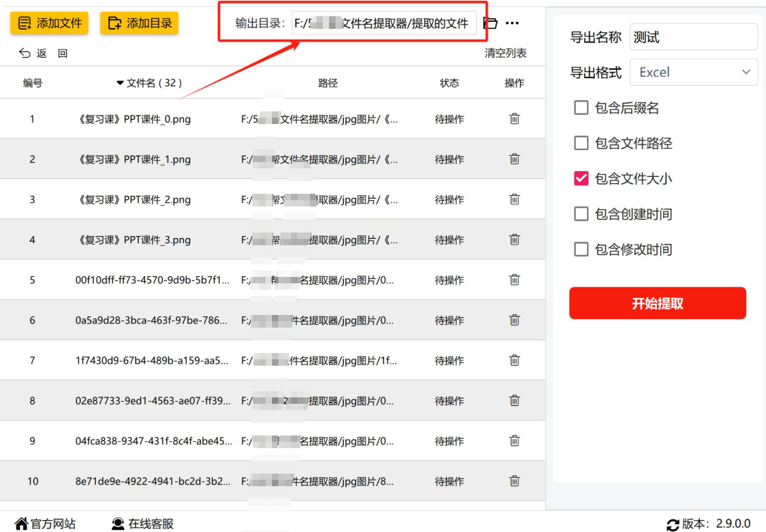Viewport: 766px width, 532px height.
Task: Click the output directory path field
Action: click(384, 23)
